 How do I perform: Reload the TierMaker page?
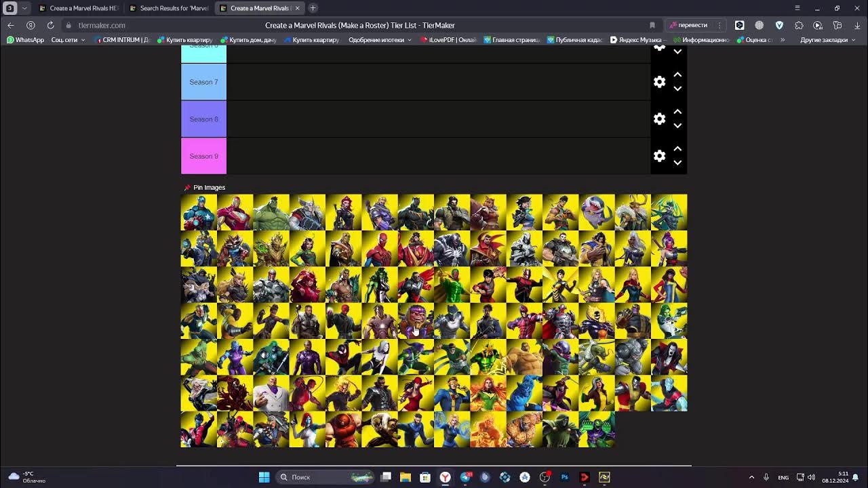click(x=50, y=25)
